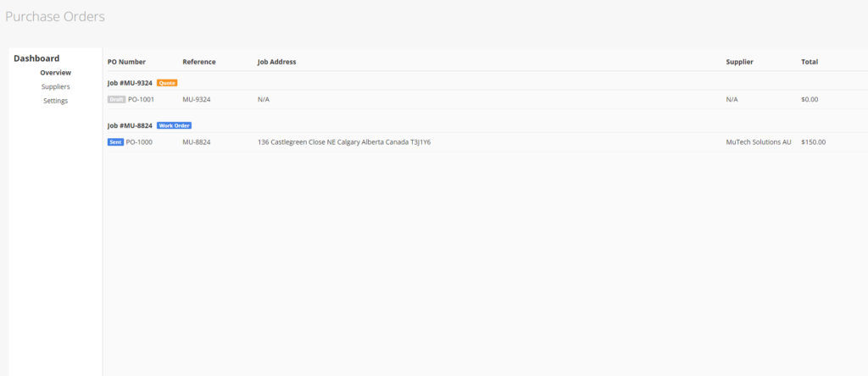Select reference cell MU-8824

197,142
